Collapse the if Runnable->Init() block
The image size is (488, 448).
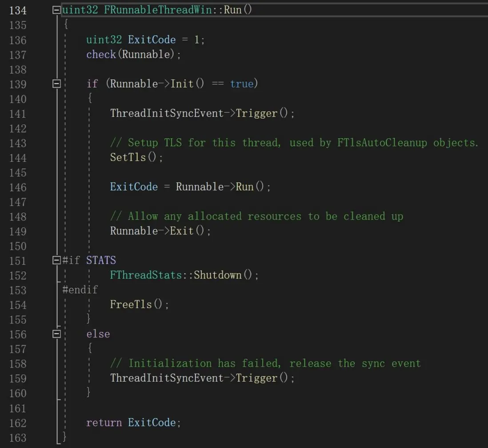56,84
